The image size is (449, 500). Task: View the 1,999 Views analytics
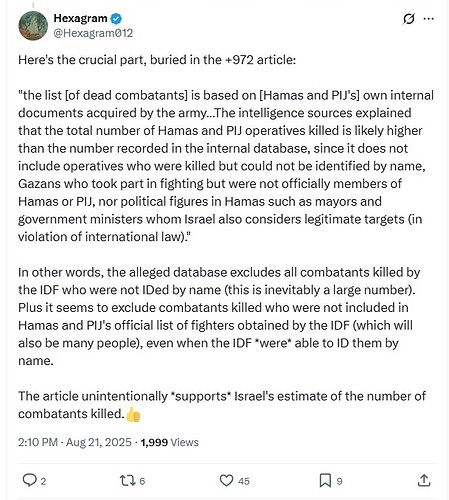(x=169, y=442)
